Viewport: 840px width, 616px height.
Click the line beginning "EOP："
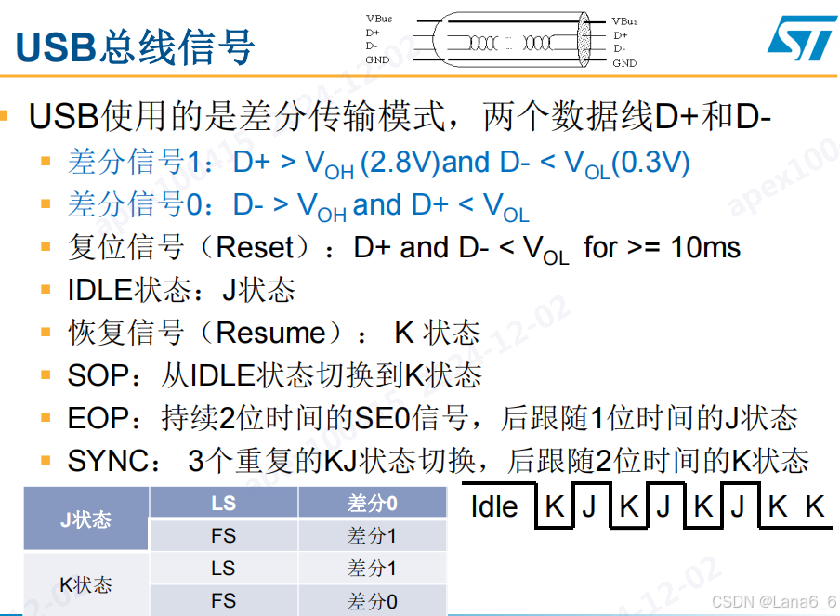(433, 418)
